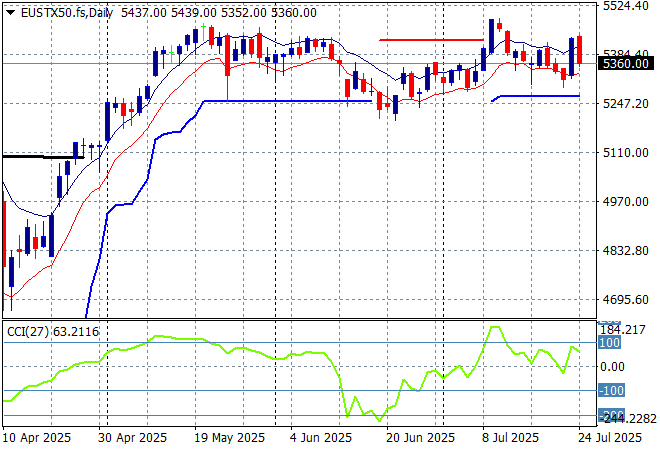Screen dimensions: 660x450
Task: Click the current price label 5360.00 on axis
Action: point(626,64)
